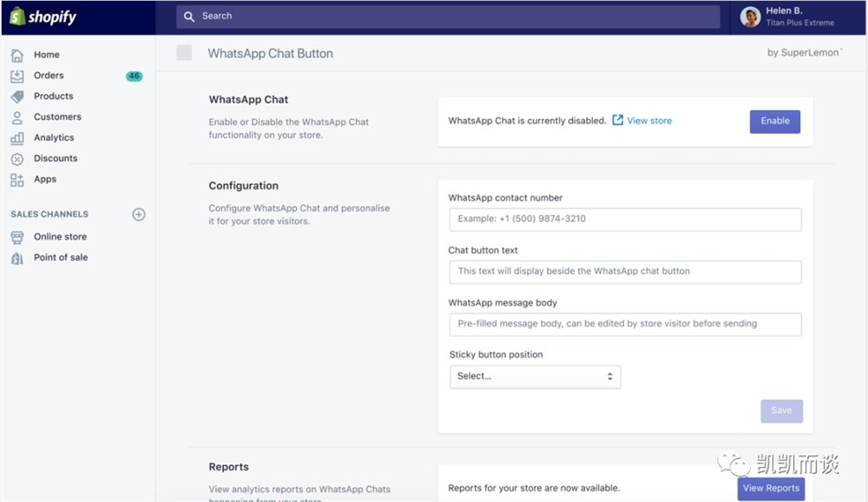Viewport: 868px width, 502px height.
Task: Open the Sticky button position dropdown
Action: click(536, 377)
